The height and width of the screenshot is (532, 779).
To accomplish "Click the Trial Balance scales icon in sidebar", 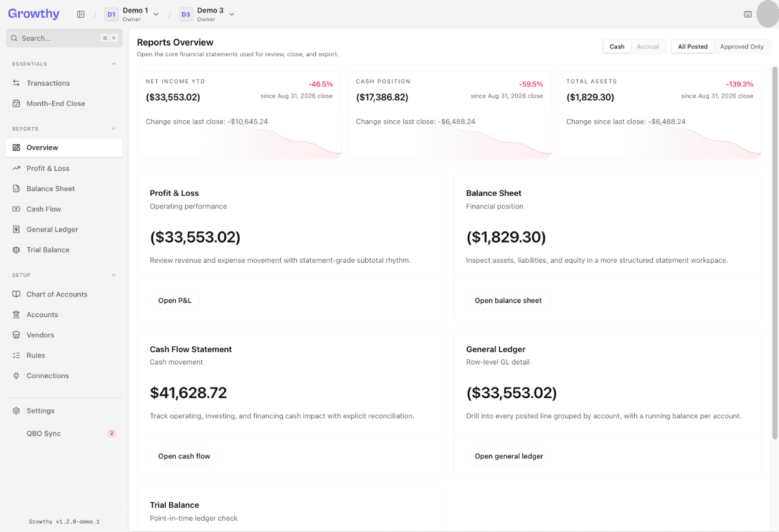I will click(x=17, y=250).
